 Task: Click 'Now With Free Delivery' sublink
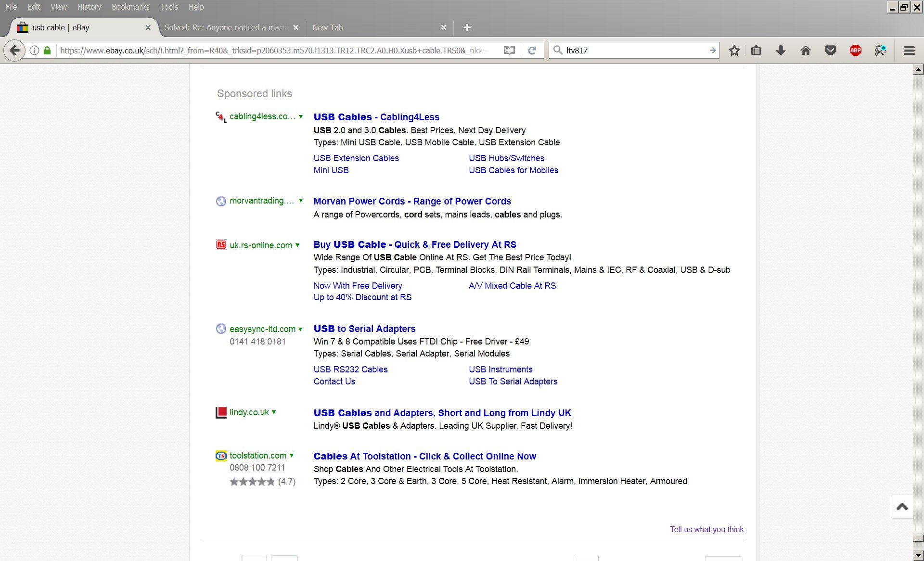[x=358, y=286]
